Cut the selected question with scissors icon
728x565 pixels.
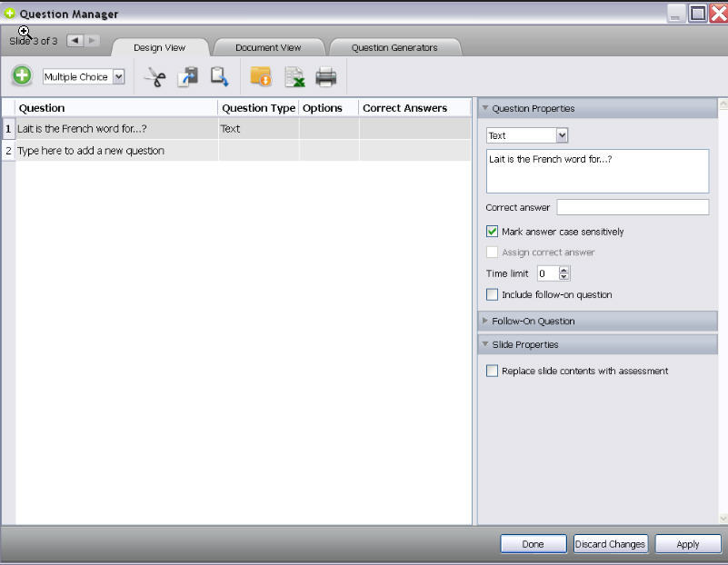pos(155,77)
